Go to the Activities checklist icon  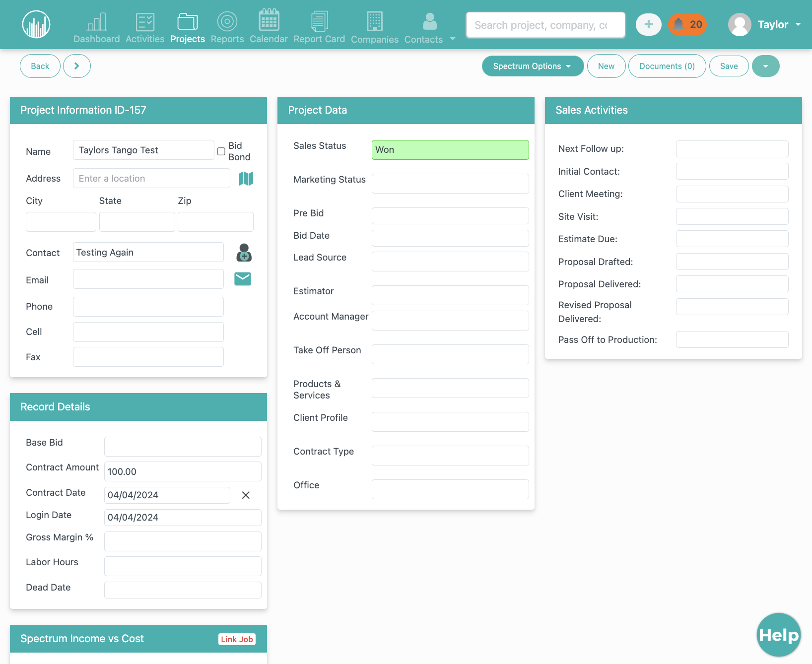tap(145, 22)
